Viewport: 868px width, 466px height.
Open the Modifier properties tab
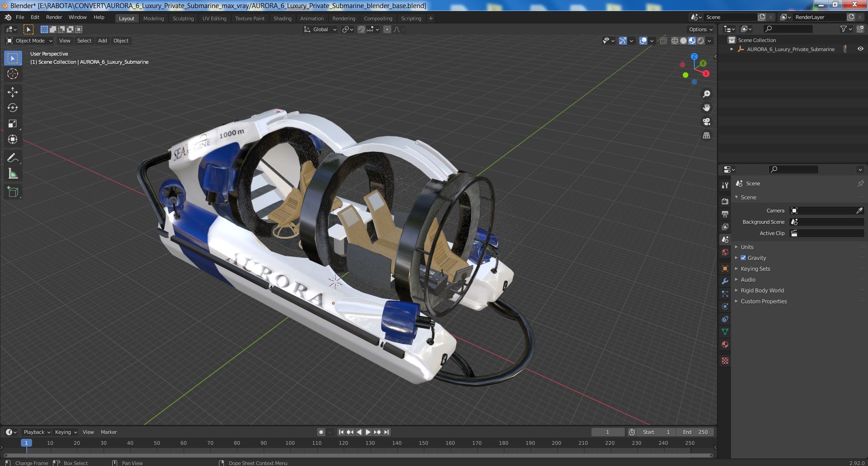725,281
